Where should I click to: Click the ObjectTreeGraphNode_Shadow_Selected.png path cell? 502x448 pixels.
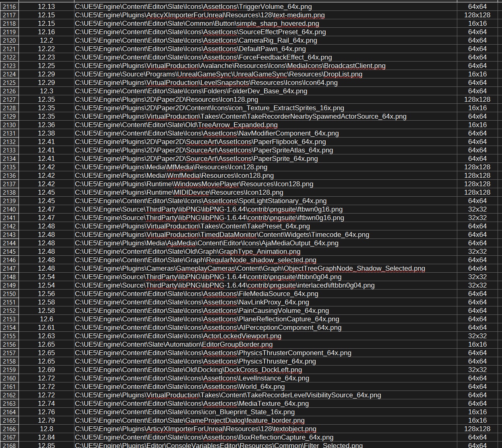click(250, 268)
